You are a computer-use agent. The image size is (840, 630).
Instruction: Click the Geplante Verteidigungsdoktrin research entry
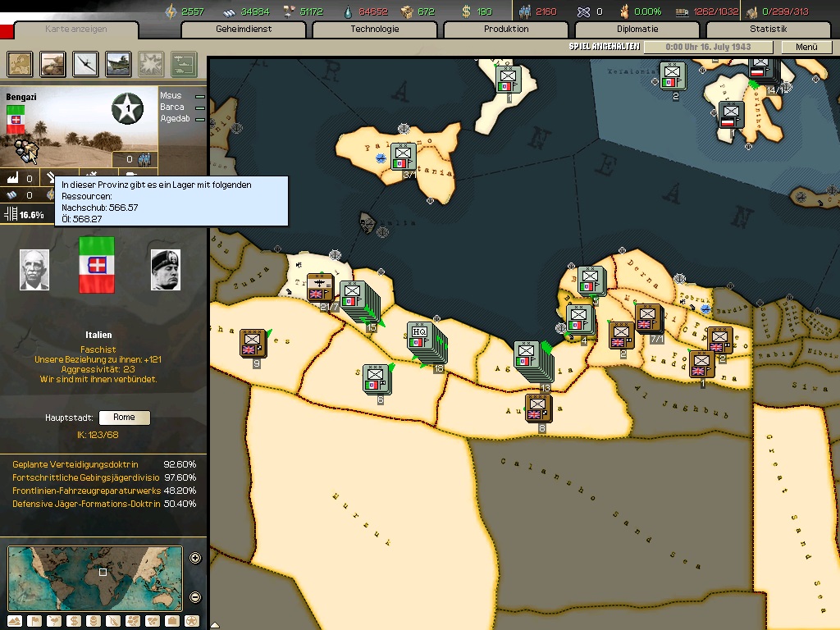104,464
